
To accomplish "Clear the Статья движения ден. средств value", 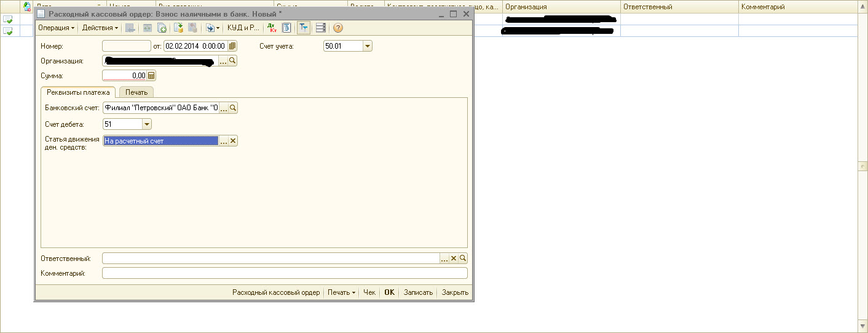I will [x=233, y=141].
